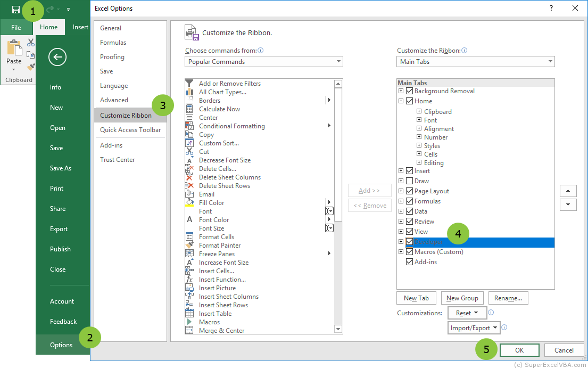Click Options in the File menu
The image size is (588, 368).
(61, 345)
